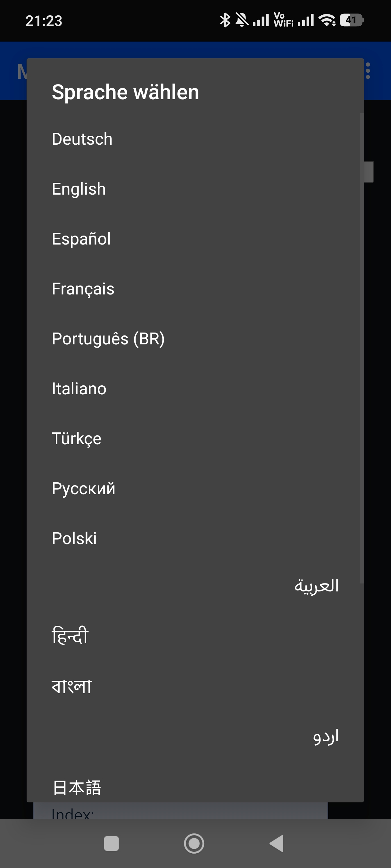Image resolution: width=391 pixels, height=868 pixels.
Task: Choose Português (BR) language
Action: click(108, 339)
